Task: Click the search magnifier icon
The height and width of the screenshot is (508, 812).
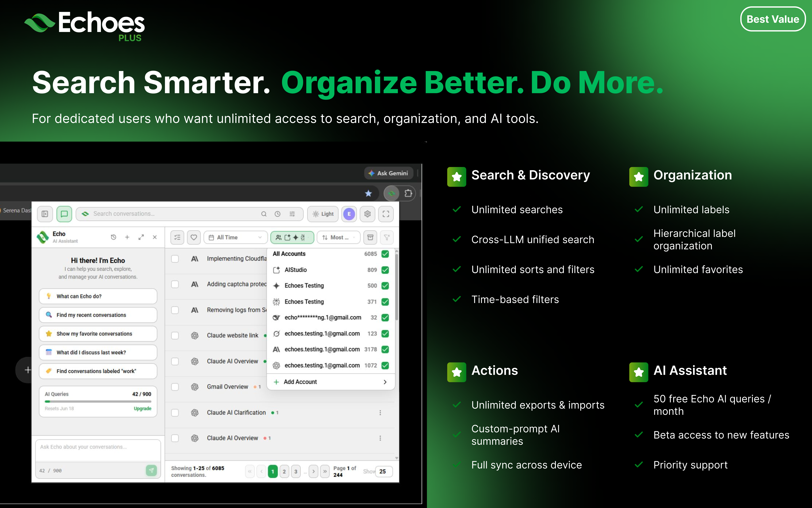Action: coord(264,214)
